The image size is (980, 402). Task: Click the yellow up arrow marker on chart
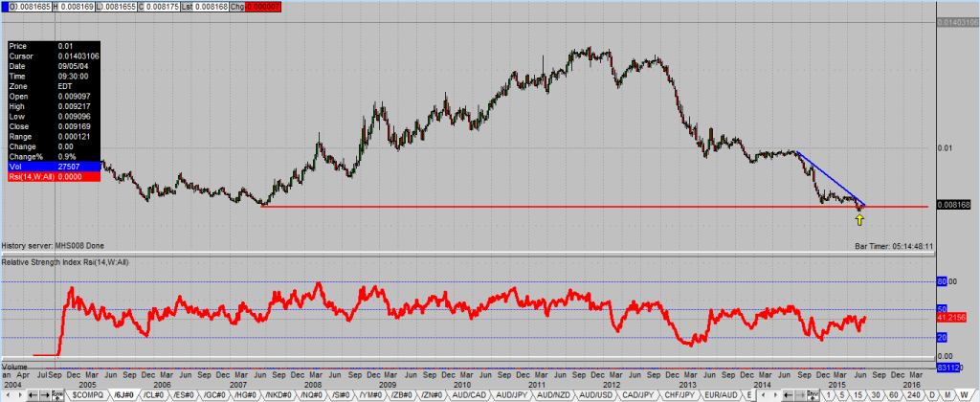pos(860,219)
